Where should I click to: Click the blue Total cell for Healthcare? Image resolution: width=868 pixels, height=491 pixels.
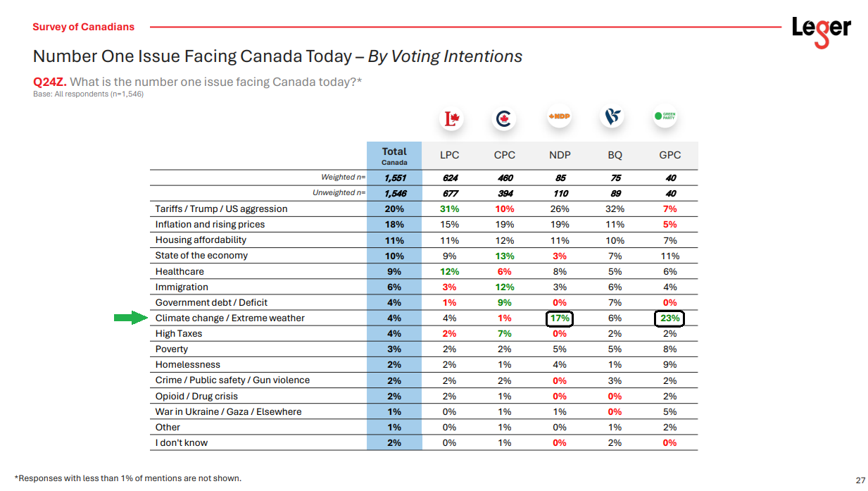coord(394,272)
